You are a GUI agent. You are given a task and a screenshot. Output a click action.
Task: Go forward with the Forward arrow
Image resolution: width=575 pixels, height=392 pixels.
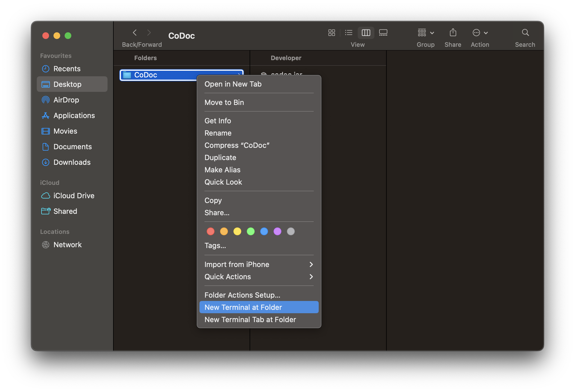(149, 33)
